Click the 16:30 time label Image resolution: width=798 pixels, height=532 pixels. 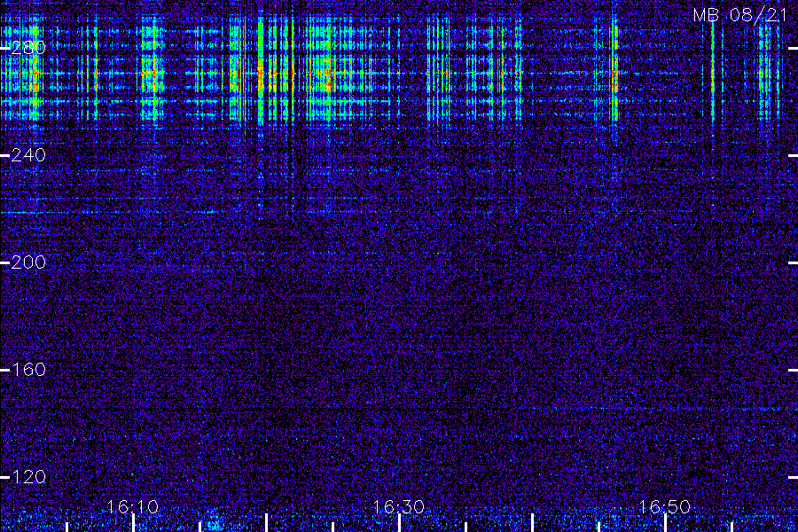(x=398, y=506)
